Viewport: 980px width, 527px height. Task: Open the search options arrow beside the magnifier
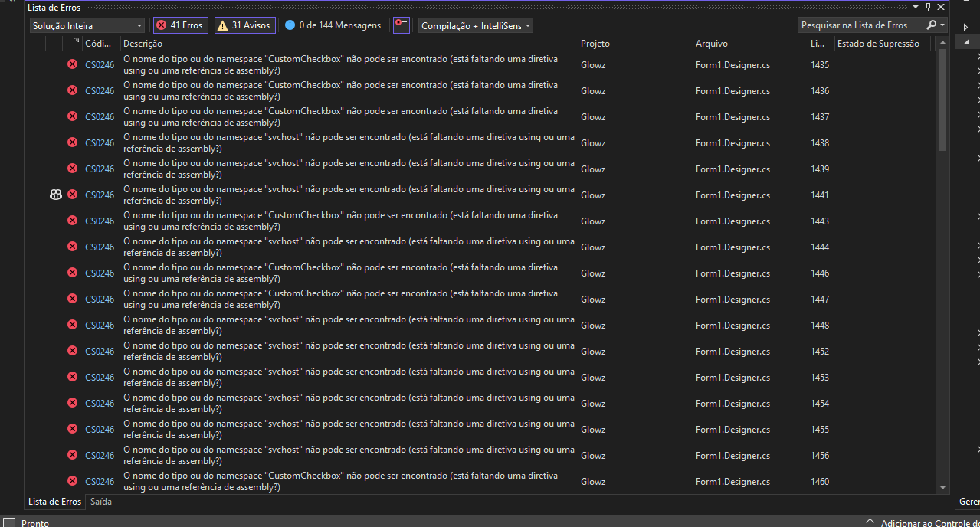coord(942,25)
